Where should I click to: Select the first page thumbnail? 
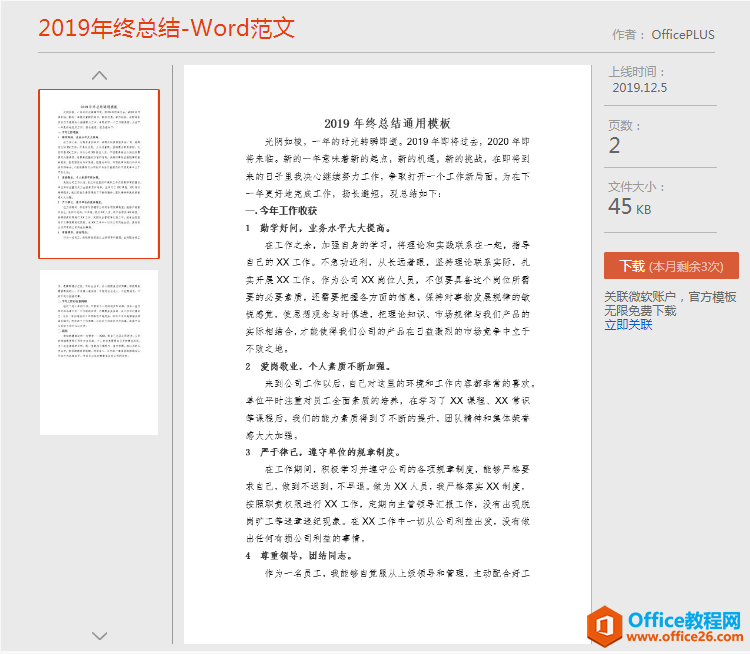pyautogui.click(x=99, y=174)
